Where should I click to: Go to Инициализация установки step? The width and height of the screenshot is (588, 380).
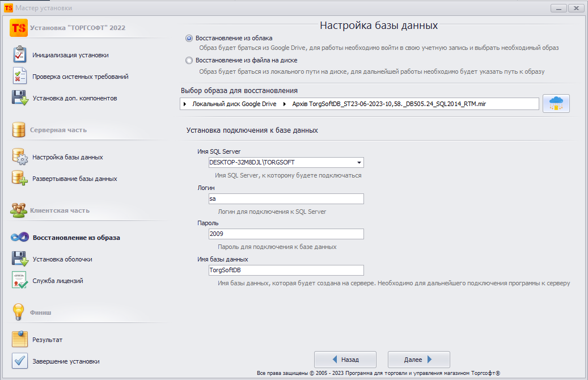pos(70,55)
